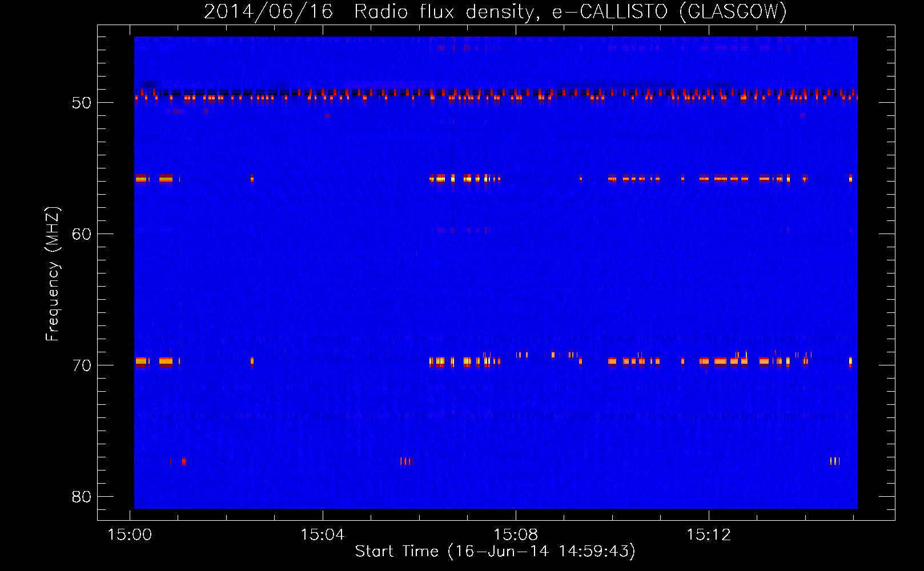Screen dimensions: 924x571
Task: Click the 80 frequency tick label
Action: pyautogui.click(x=82, y=497)
